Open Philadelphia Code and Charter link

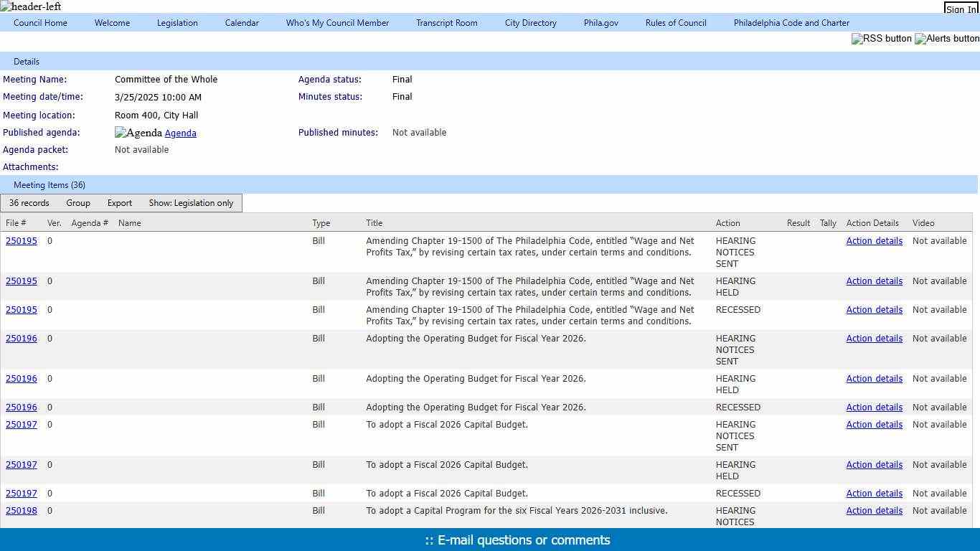coord(791,23)
